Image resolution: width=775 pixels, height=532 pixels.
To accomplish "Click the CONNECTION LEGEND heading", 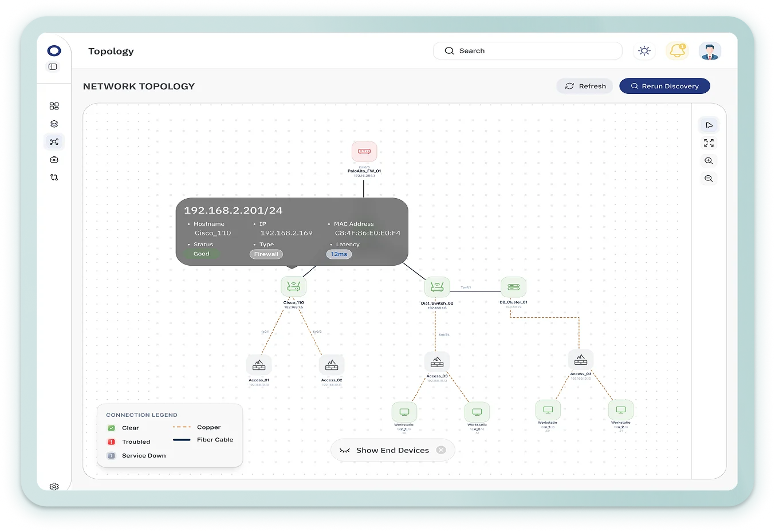I will [141, 415].
